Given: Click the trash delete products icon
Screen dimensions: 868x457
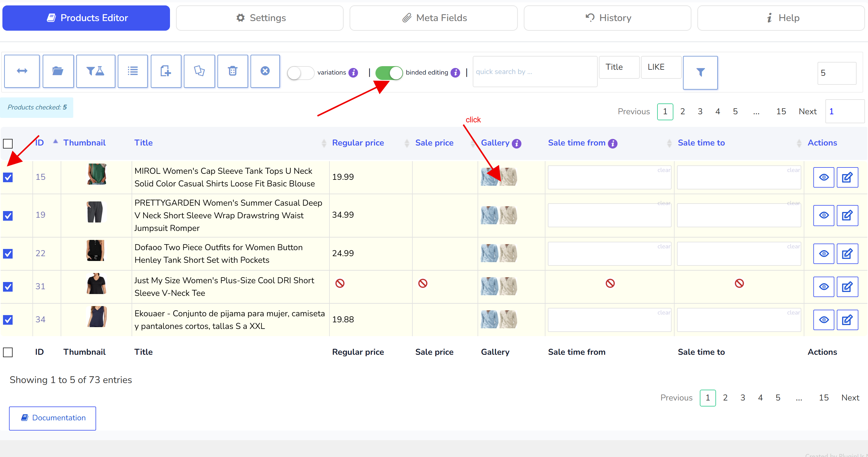Looking at the screenshot, I should point(232,71).
